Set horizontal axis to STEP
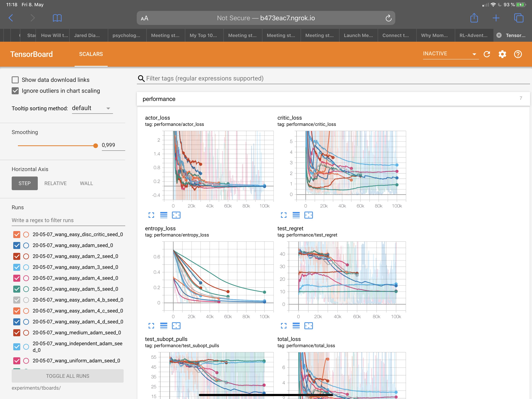The width and height of the screenshot is (532, 399). (25, 183)
